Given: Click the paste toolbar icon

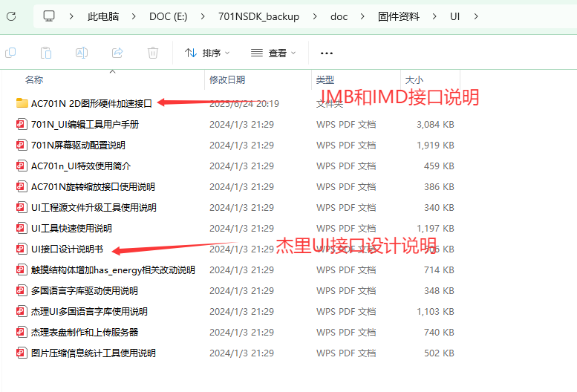Looking at the screenshot, I should [46, 53].
